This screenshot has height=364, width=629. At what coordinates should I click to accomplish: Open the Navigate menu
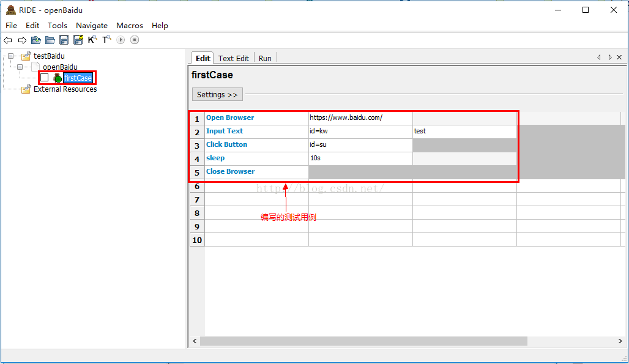92,25
